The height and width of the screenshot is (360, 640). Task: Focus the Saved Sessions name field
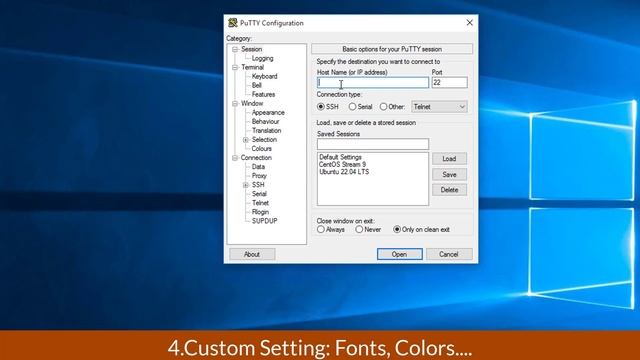[373, 144]
